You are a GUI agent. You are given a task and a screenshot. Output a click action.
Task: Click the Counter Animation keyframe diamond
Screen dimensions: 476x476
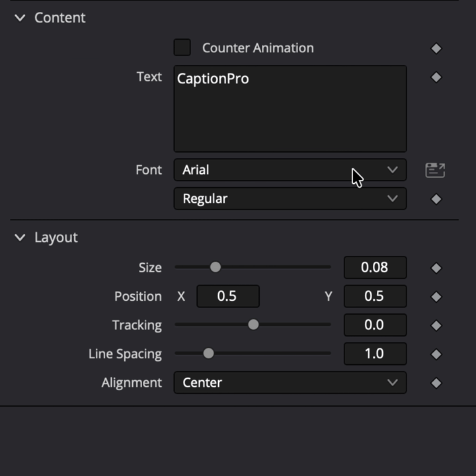[436, 48]
